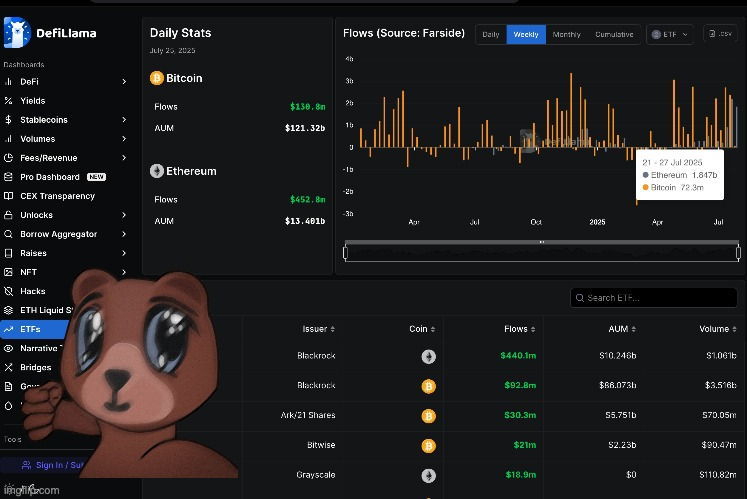Open CEX Transparency page

pyautogui.click(x=57, y=196)
